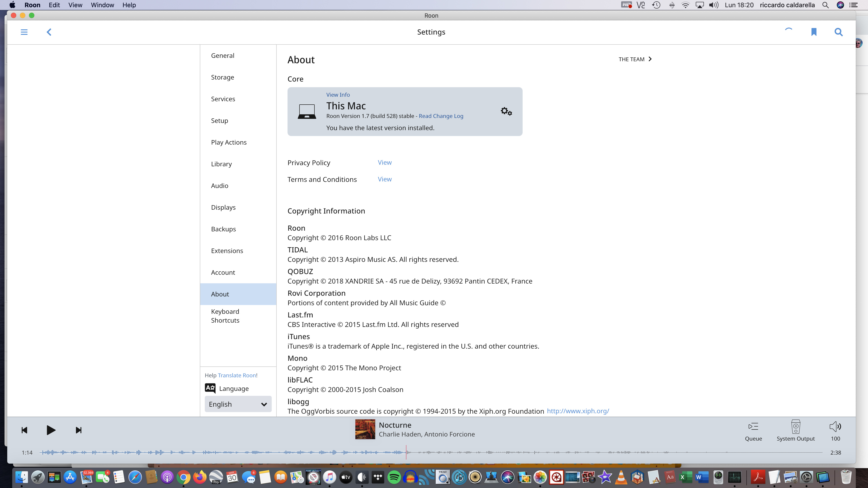Screen dimensions: 868x488
Task: Open Keyboard Shortcuts settings tab
Action: click(238, 316)
